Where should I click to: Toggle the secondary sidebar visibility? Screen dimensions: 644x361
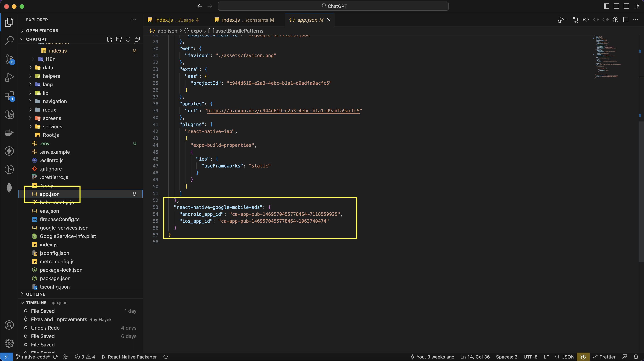tap(626, 6)
